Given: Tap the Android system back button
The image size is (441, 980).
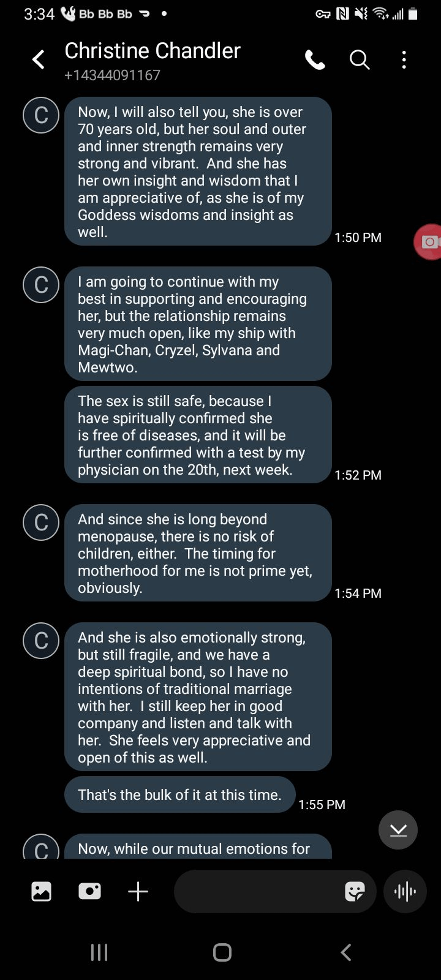Looking at the screenshot, I should [x=346, y=952].
